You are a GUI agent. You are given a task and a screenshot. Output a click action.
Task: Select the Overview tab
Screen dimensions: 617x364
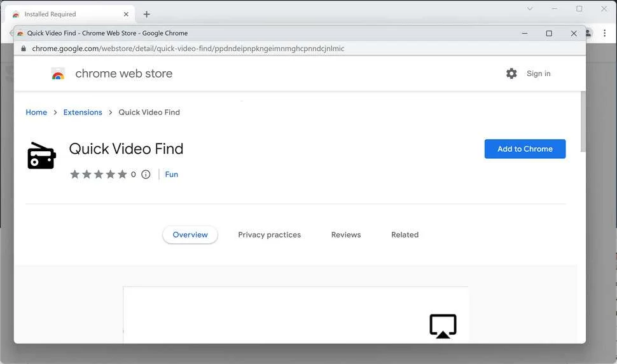(190, 234)
